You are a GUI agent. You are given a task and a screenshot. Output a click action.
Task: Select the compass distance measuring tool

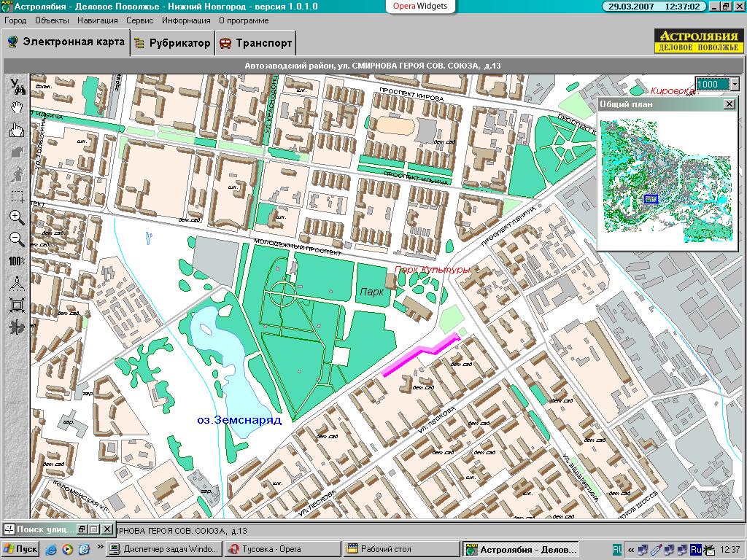pos(18,284)
